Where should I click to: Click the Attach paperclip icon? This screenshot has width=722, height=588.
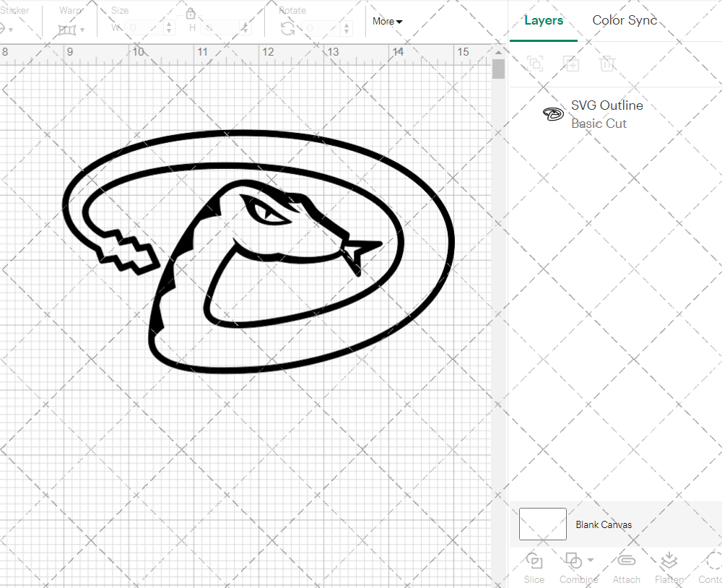626,561
